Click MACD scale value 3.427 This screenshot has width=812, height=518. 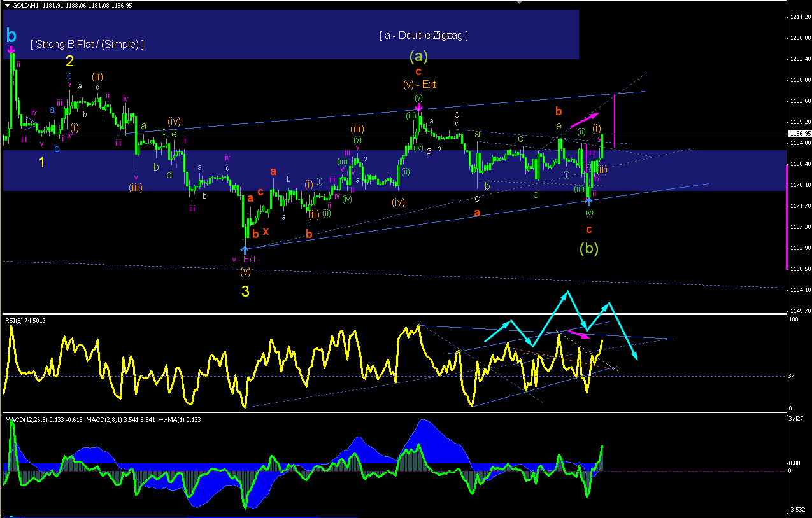pos(797,419)
